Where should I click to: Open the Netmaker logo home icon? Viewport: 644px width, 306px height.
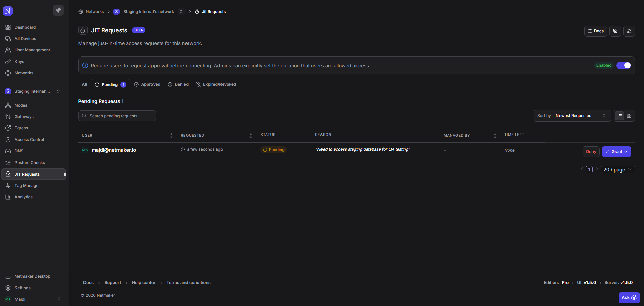pyautogui.click(x=8, y=11)
